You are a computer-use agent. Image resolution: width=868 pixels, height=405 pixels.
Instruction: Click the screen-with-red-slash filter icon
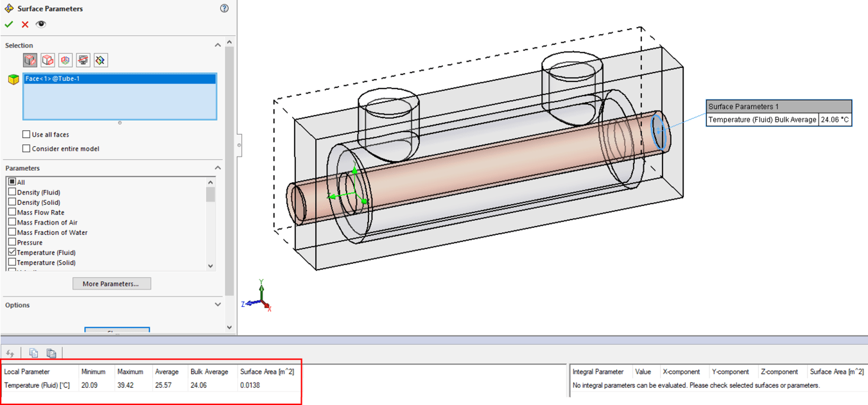point(83,60)
